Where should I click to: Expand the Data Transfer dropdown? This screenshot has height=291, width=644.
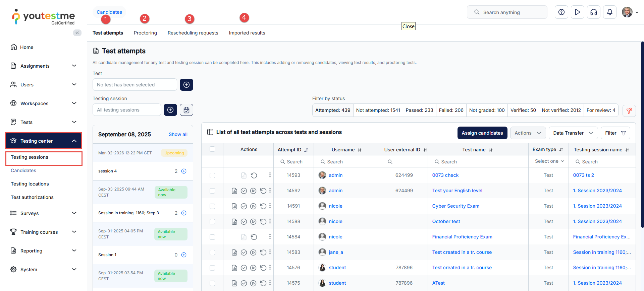(x=573, y=133)
